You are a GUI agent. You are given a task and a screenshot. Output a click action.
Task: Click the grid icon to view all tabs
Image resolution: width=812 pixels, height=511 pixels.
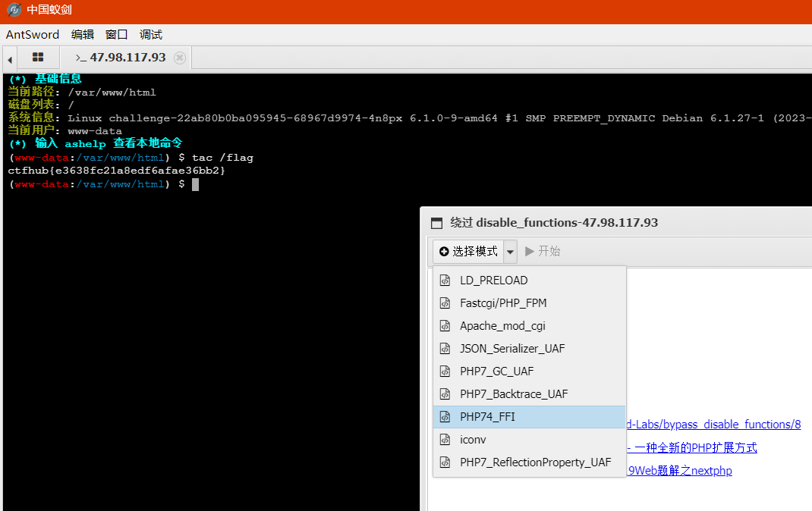pos(37,57)
